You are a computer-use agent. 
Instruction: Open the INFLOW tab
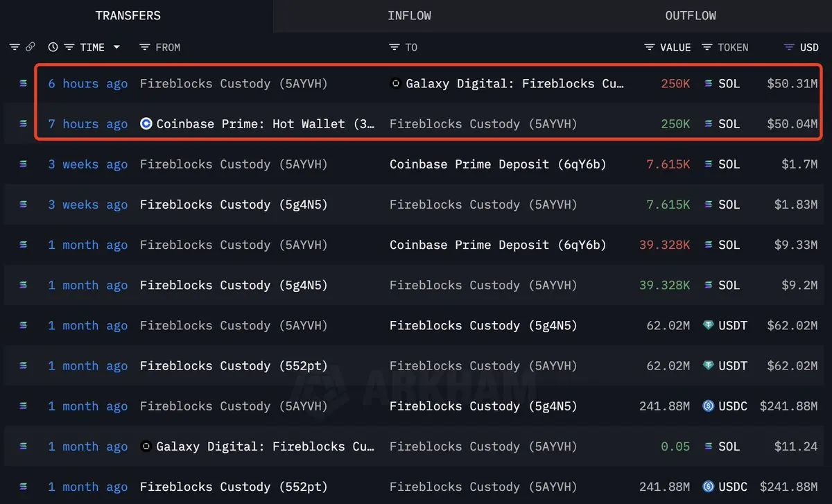coord(409,15)
